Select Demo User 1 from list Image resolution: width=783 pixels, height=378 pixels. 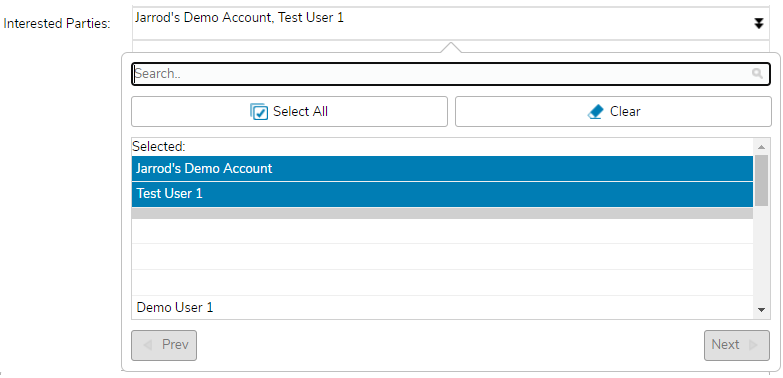[442, 307]
